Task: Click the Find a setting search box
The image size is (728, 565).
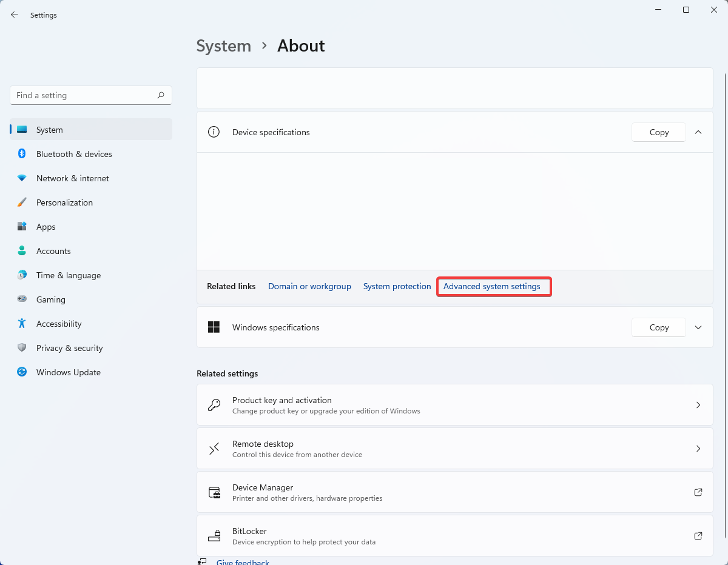Action: coord(85,95)
